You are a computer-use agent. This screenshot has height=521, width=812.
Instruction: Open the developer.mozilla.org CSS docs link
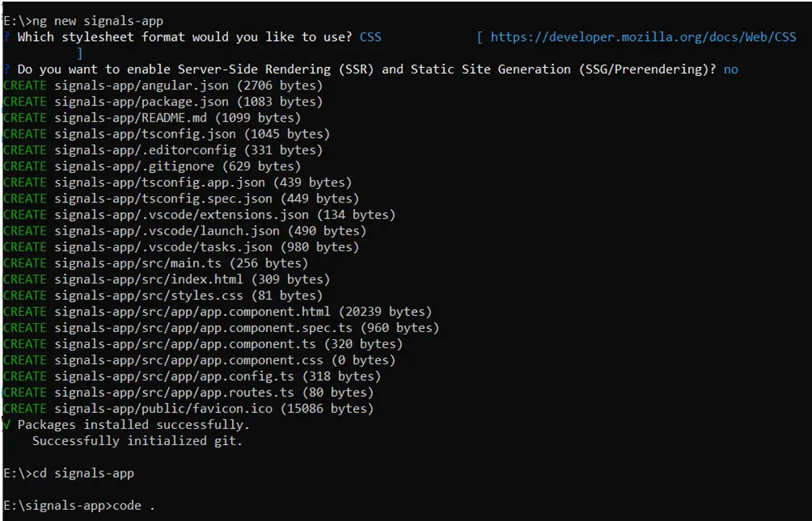(643, 37)
